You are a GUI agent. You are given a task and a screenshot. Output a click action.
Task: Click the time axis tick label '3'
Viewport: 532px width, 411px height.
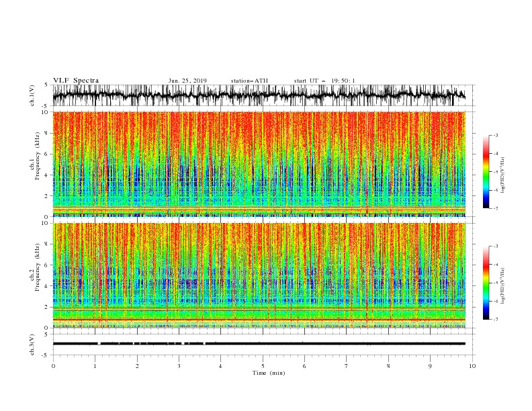[179, 366]
